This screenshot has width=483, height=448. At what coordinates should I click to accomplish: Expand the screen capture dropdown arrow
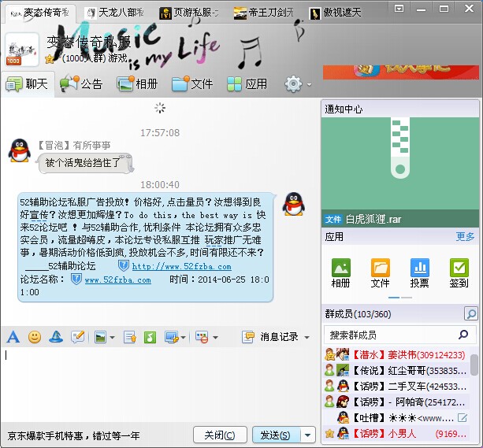click(184, 338)
